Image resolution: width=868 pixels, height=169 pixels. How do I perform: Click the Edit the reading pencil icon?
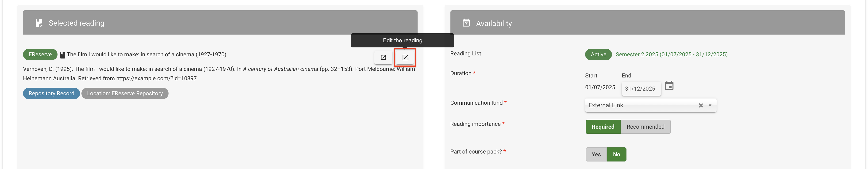(x=405, y=58)
